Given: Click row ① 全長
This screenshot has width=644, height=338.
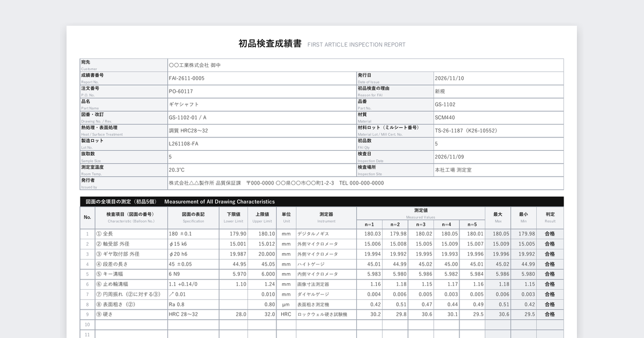Looking at the screenshot, I should point(131,234).
